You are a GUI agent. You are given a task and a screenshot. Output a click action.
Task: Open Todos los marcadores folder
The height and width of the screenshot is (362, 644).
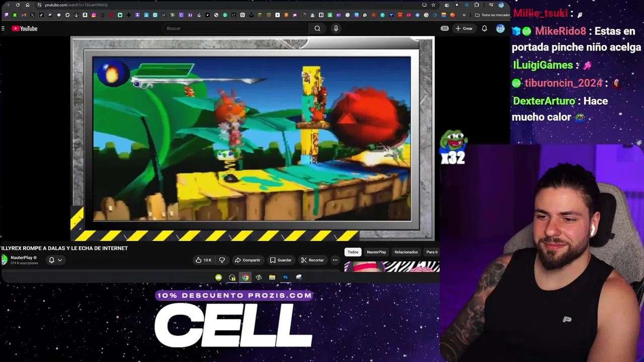click(493, 15)
